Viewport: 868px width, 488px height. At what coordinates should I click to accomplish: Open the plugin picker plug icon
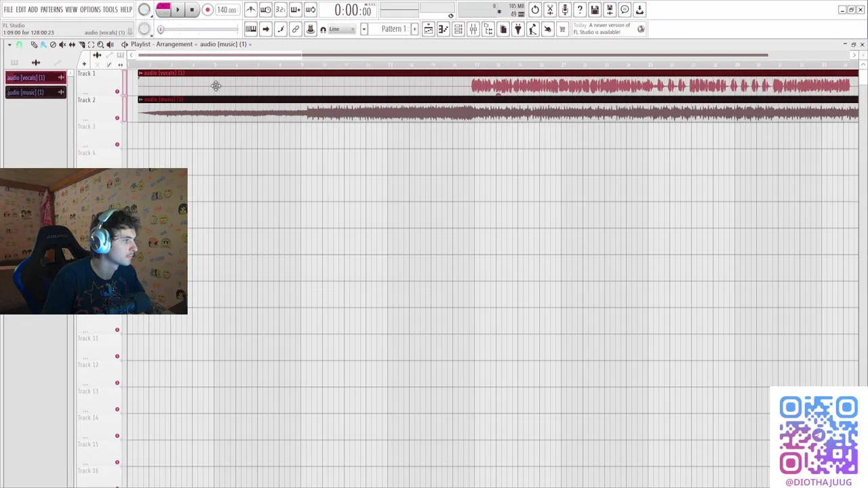point(518,29)
